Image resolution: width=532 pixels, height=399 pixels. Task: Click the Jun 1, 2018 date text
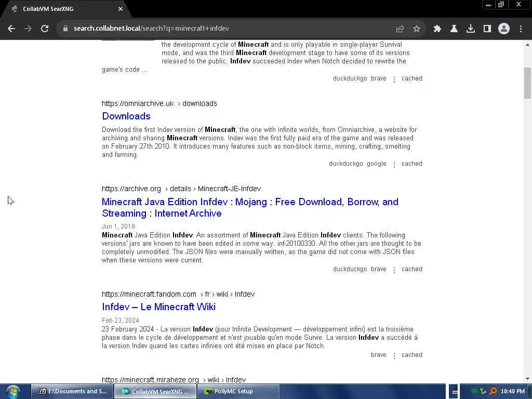[118, 227]
